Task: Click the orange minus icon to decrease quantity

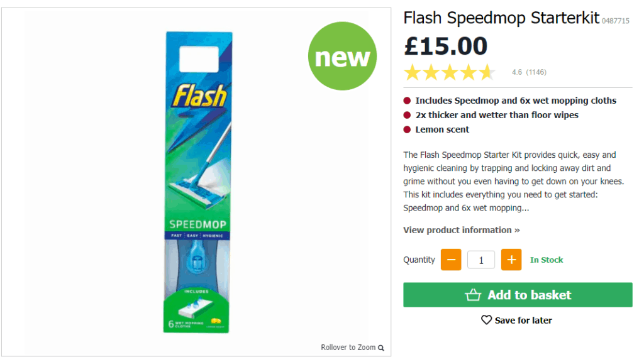Action: click(450, 259)
